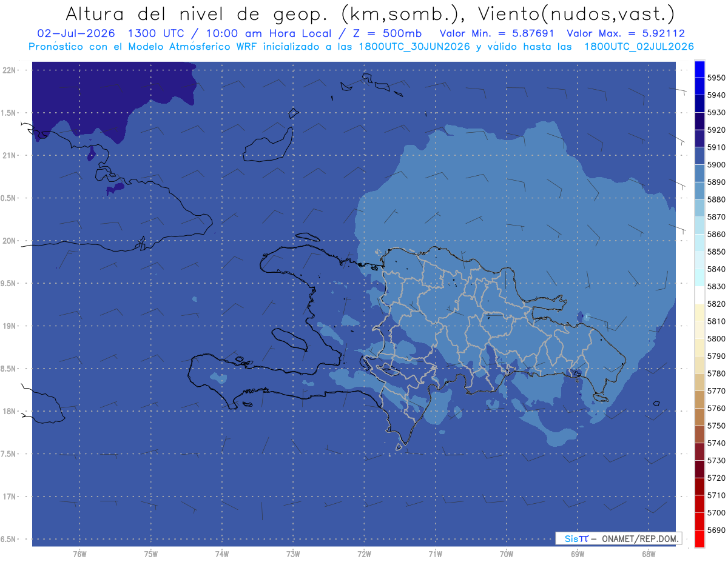728x562 pixels.
Task: Click the "18N" latitude label
Action: click(9, 411)
